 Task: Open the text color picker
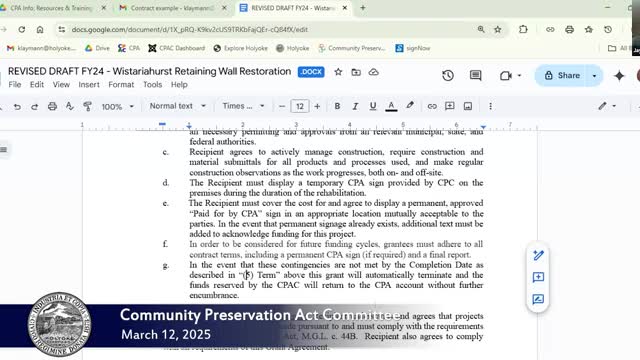click(x=391, y=106)
